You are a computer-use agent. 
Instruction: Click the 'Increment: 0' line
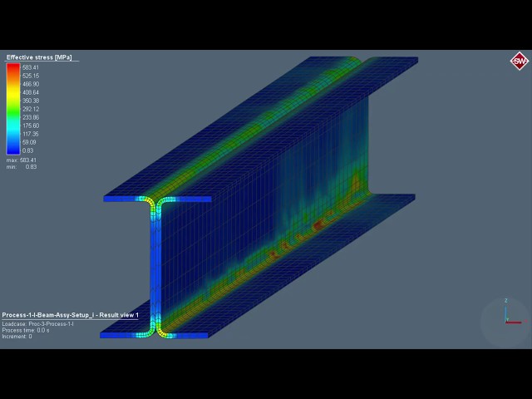pyautogui.click(x=17, y=337)
